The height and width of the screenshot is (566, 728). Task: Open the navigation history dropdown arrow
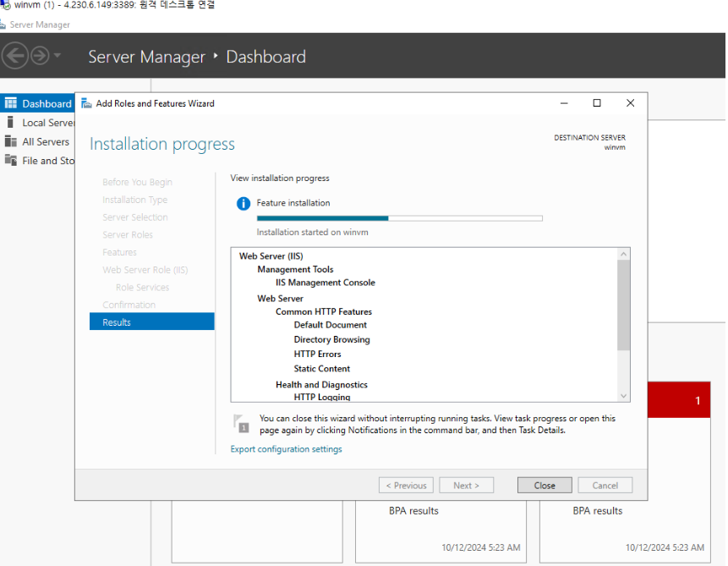click(x=57, y=55)
